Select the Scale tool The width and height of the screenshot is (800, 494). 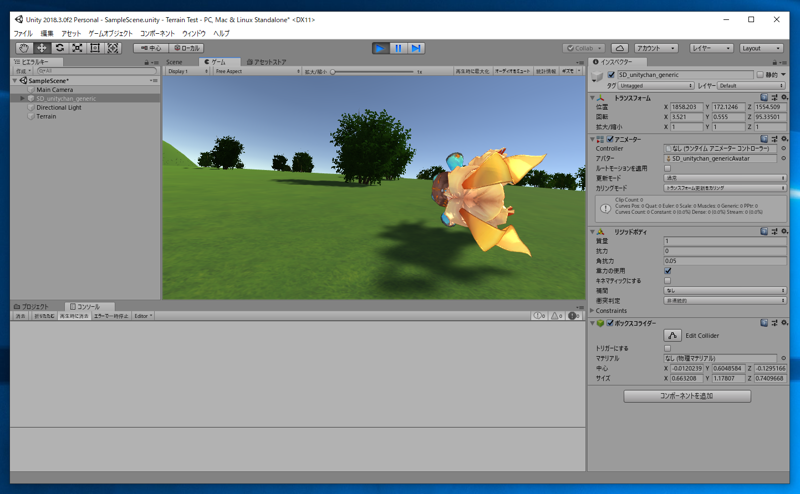[x=77, y=48]
